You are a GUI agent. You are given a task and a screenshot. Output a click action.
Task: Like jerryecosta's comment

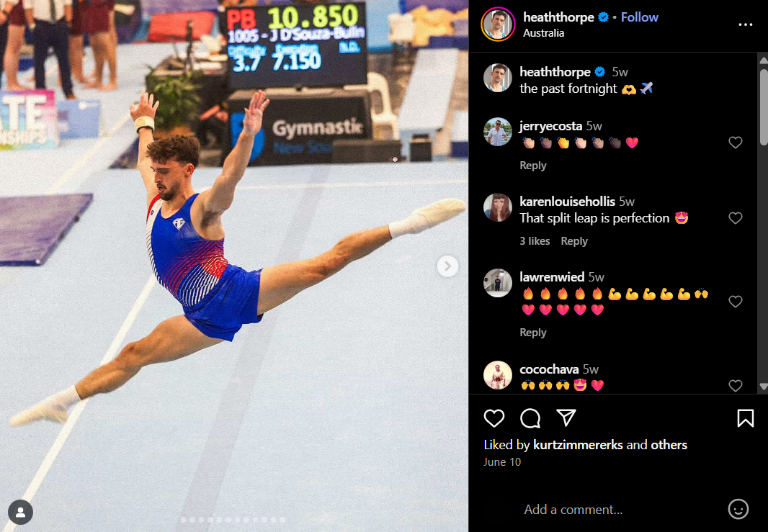735,143
